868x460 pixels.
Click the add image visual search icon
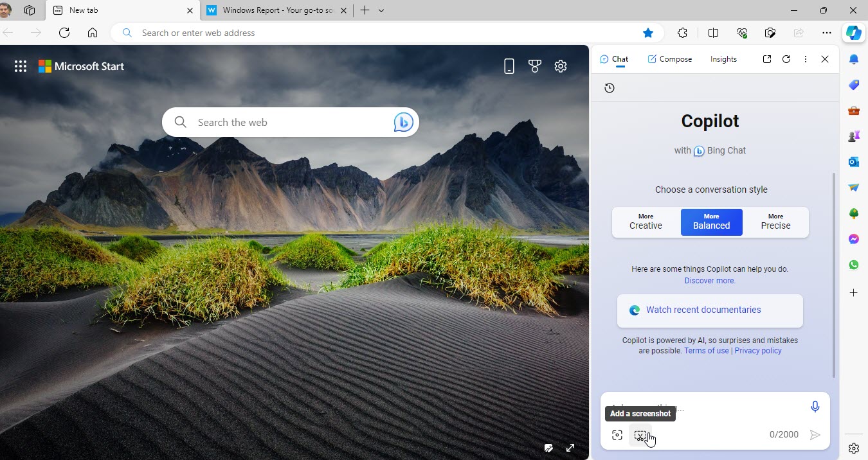(x=617, y=435)
